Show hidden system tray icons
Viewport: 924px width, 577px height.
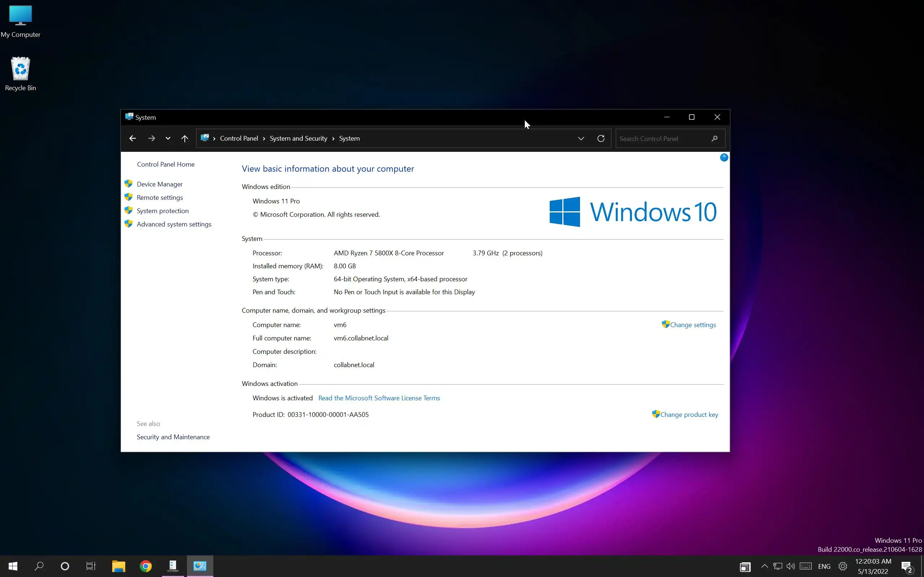[764, 566]
